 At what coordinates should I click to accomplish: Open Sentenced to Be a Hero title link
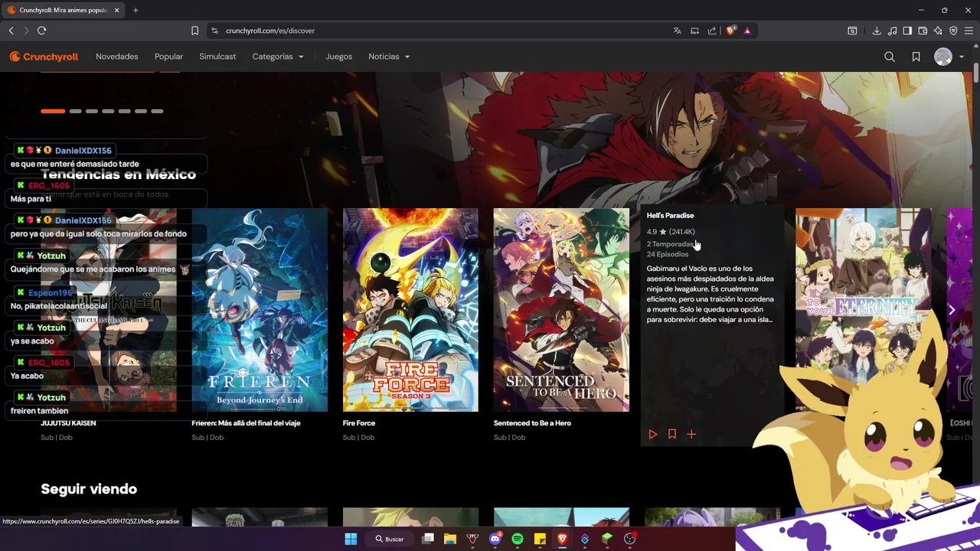(x=532, y=423)
